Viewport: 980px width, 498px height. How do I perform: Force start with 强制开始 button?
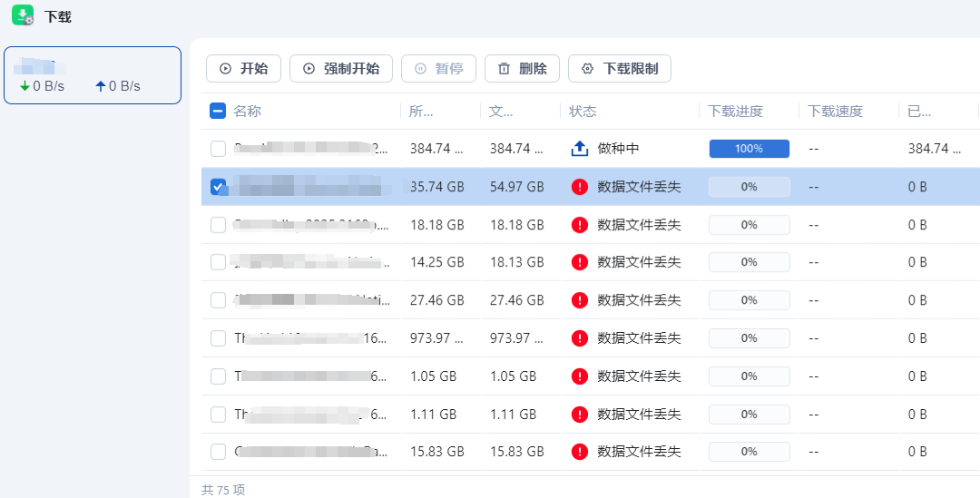pyautogui.click(x=341, y=69)
